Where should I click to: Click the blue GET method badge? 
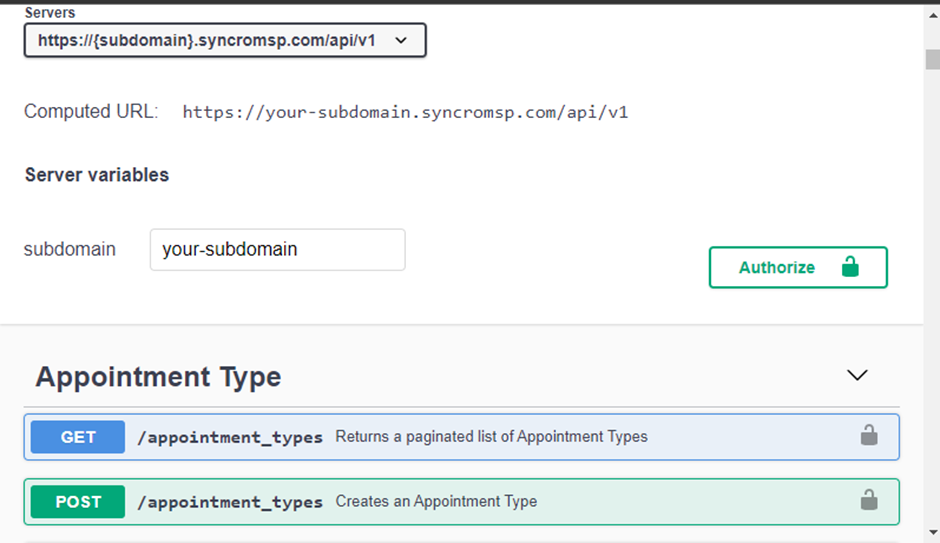pyautogui.click(x=78, y=437)
